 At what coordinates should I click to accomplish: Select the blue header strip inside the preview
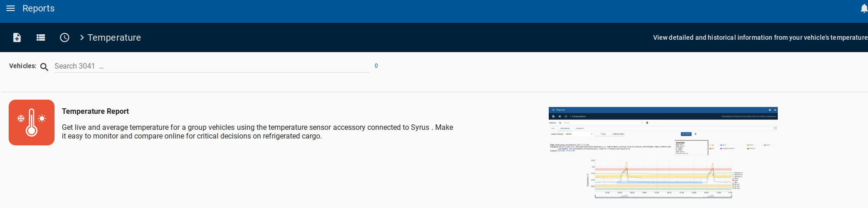click(663, 110)
